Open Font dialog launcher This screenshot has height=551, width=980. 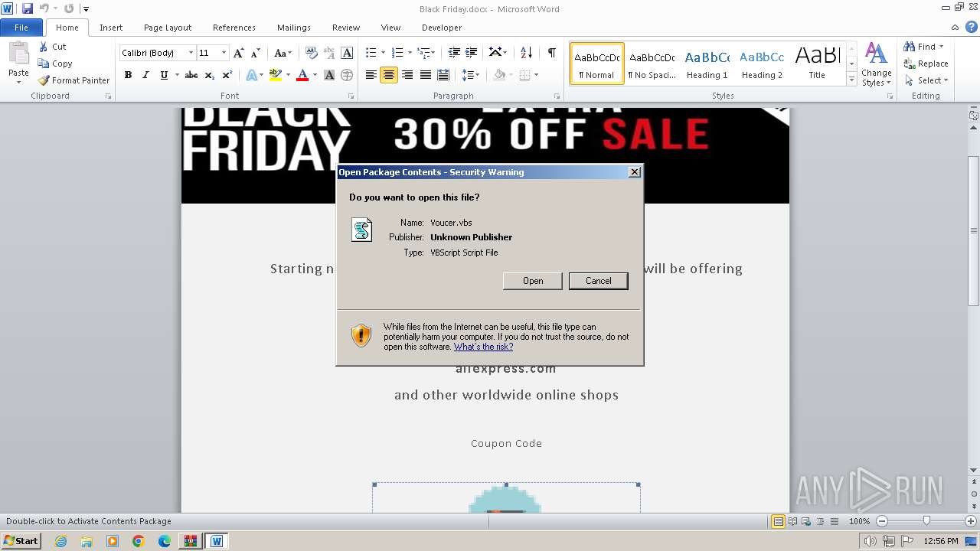(351, 96)
